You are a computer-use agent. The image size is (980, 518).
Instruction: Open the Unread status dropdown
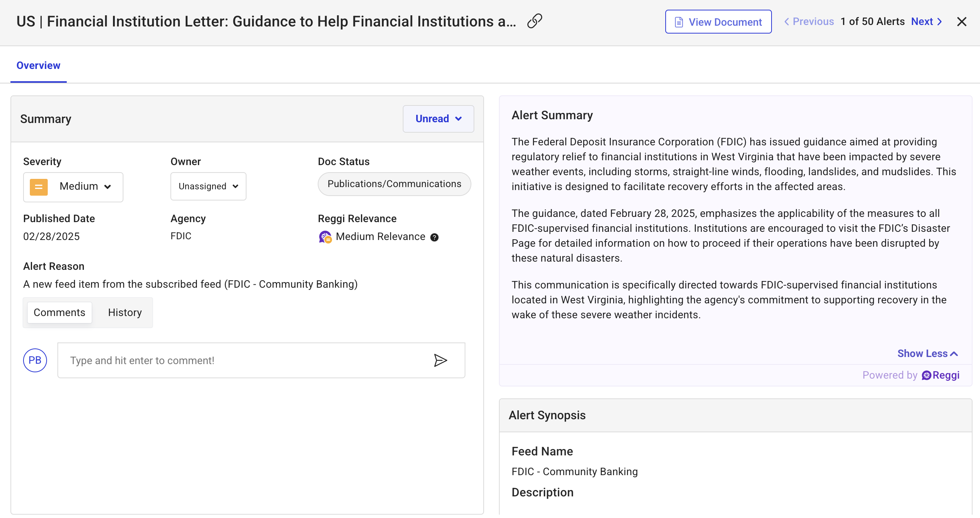click(438, 119)
